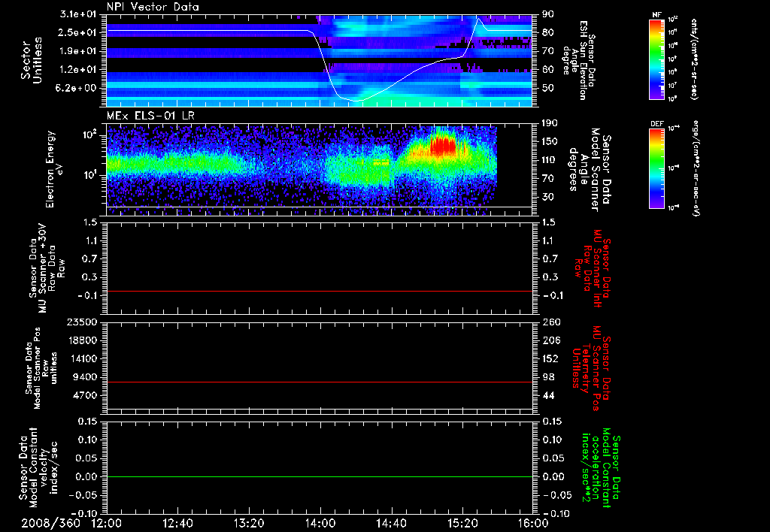Screen dimensions: 770x532
Task: Click the "14:40" time axis label
Action: [391, 523]
